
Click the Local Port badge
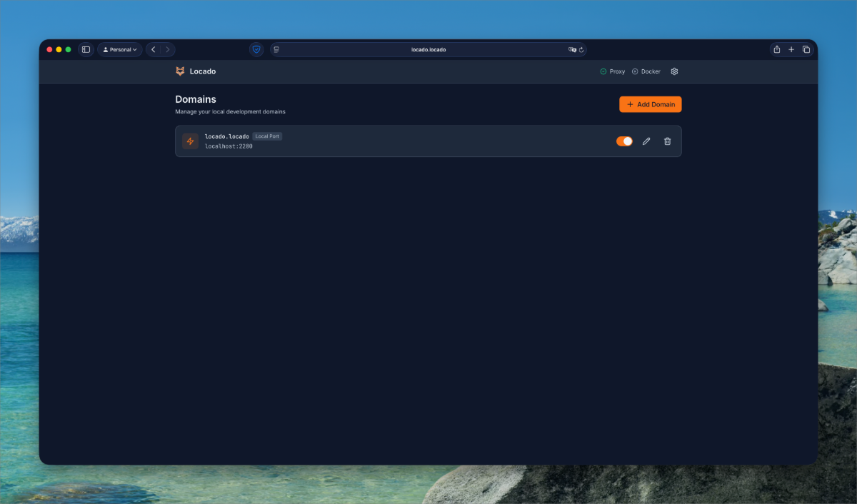[267, 136]
